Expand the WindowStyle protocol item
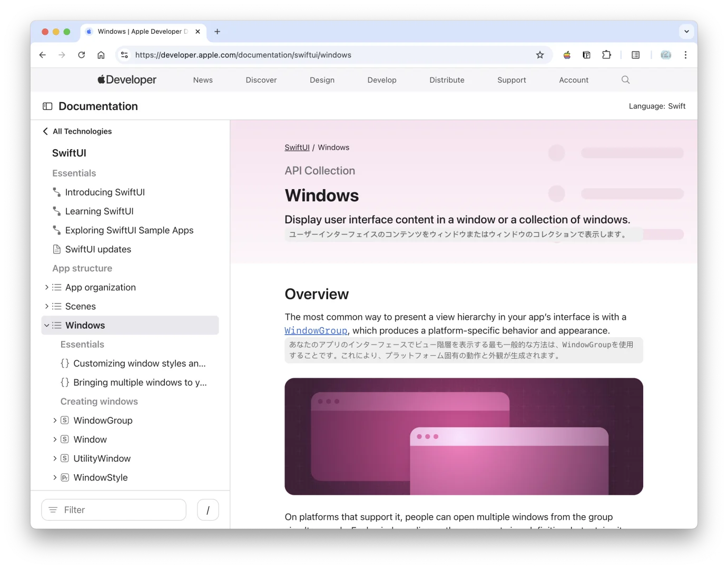Image resolution: width=728 pixels, height=569 pixels. (x=55, y=477)
